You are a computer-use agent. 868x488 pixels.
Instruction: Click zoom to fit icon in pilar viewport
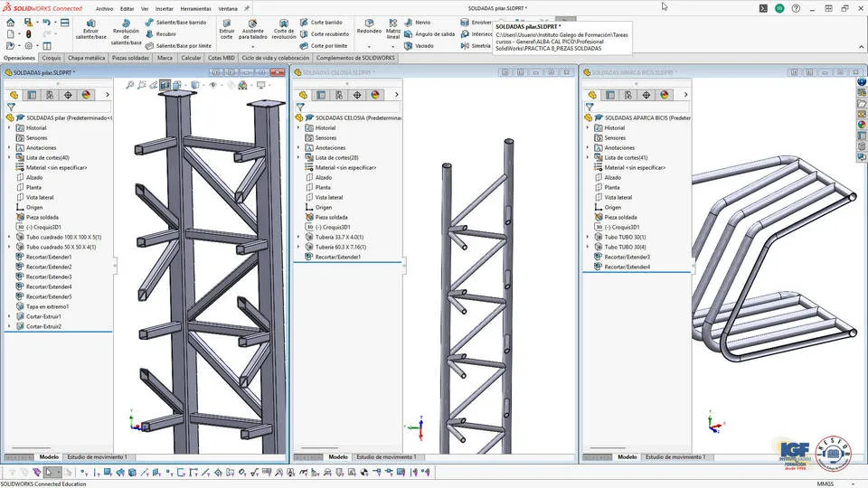(x=129, y=85)
